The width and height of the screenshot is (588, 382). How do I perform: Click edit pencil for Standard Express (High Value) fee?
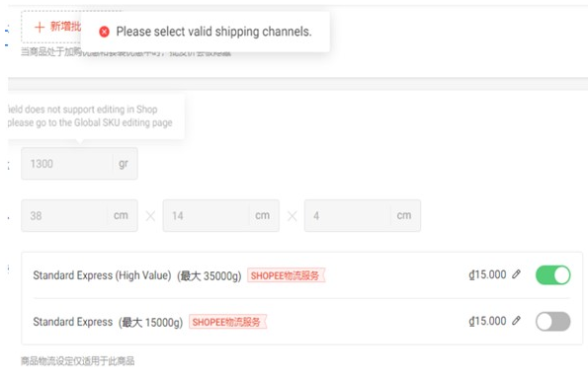517,274
